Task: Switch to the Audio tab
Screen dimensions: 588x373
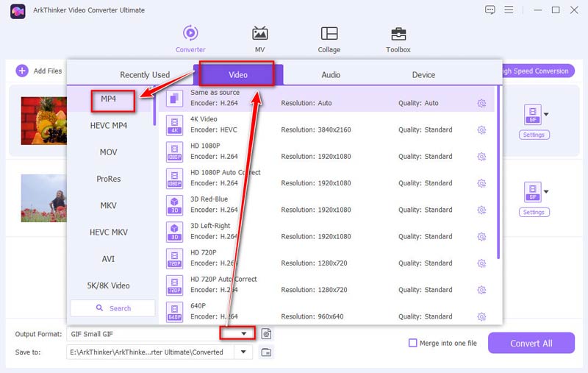Action: pos(331,75)
